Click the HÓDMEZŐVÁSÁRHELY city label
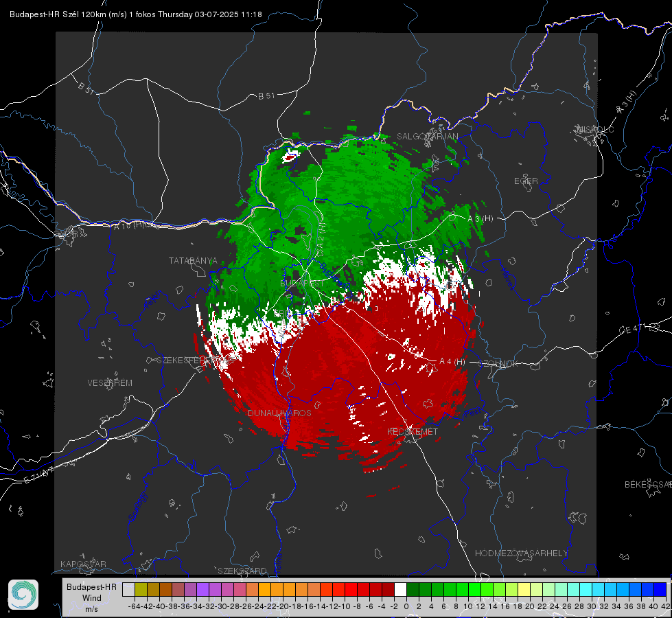672x618 pixels. point(521,553)
